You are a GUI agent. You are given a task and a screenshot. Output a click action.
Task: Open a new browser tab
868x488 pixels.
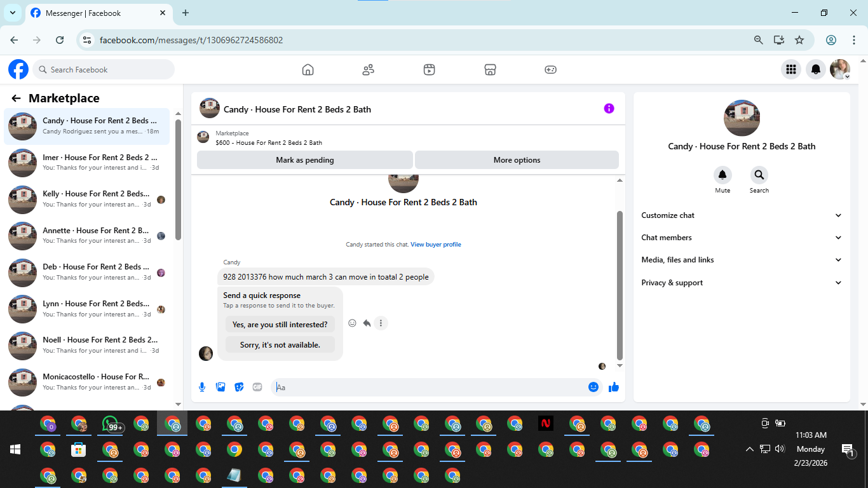186,13
